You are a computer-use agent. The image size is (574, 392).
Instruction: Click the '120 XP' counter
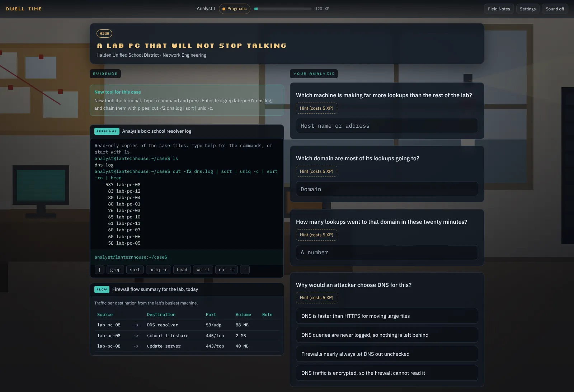(322, 9)
